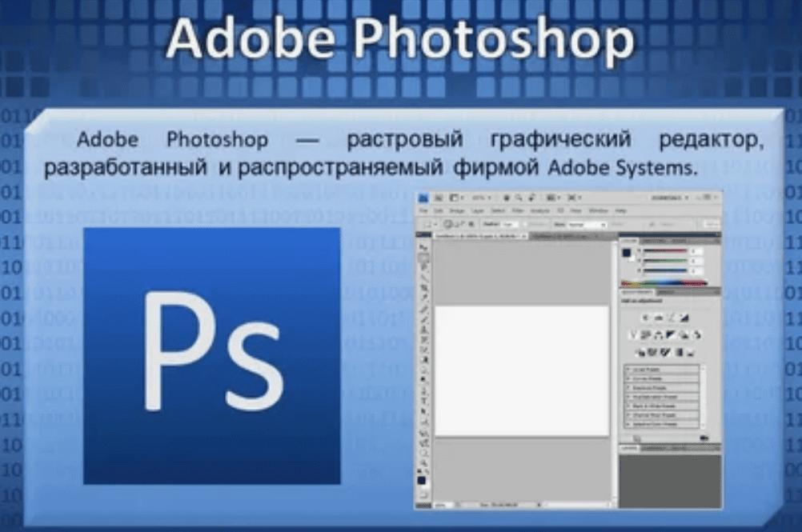
Task: Select the Path Selection tool
Action: [424, 411]
